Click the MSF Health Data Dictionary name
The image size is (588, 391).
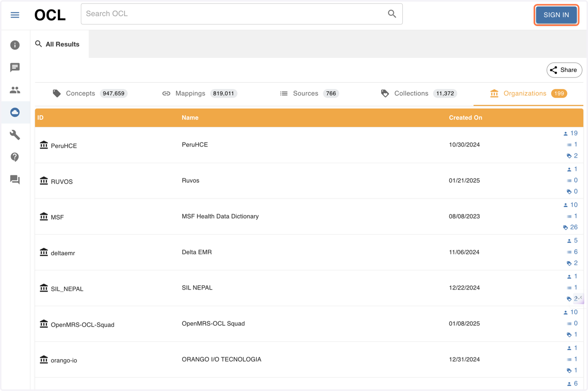pos(220,216)
